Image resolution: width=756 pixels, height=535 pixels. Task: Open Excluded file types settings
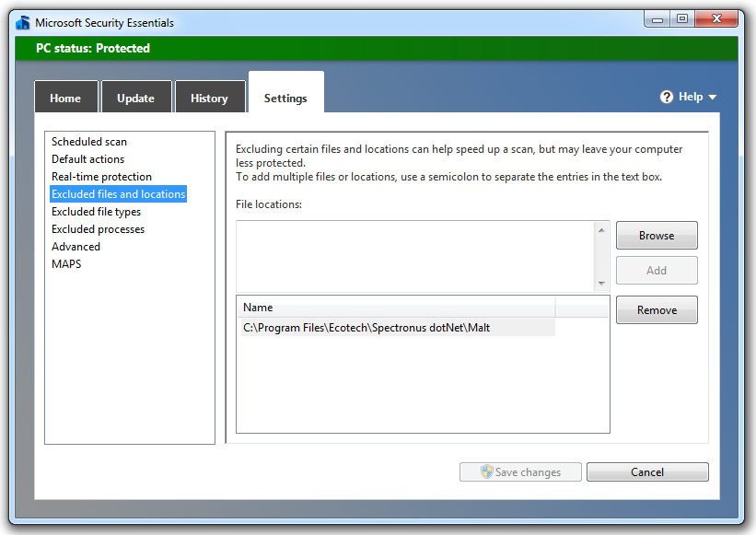pyautogui.click(x=96, y=212)
